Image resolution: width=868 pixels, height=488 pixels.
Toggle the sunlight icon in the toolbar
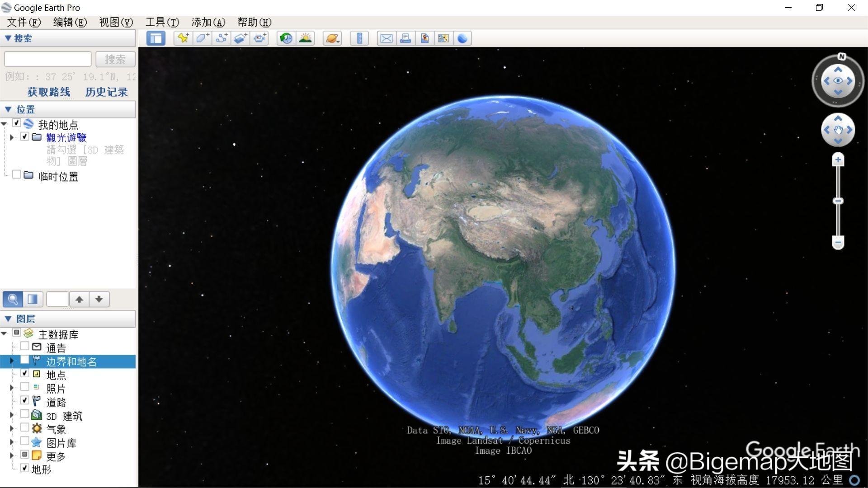pyautogui.click(x=306, y=38)
